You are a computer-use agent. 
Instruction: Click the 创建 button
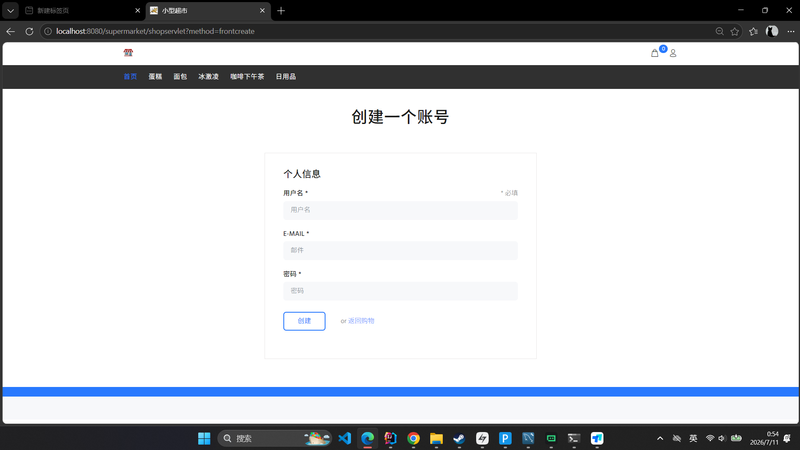coord(304,321)
